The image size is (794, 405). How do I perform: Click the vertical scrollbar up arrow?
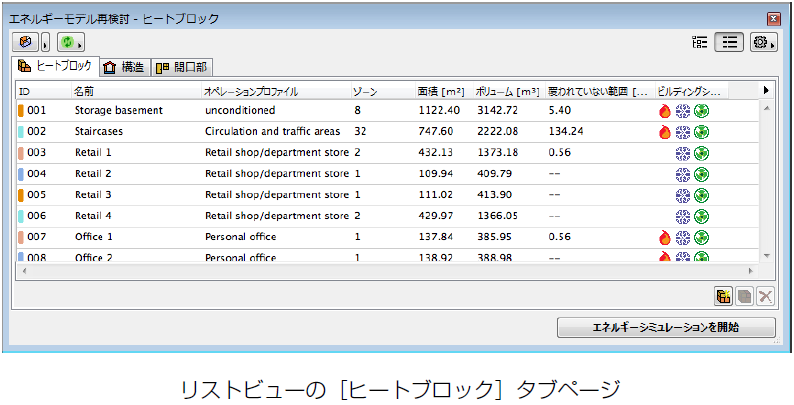[x=766, y=108]
